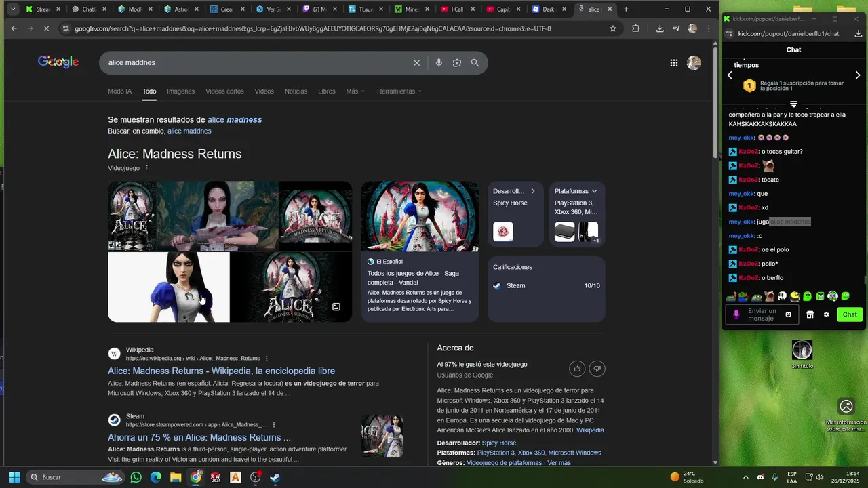Image resolution: width=868 pixels, height=488 pixels.
Task: Open Steam from the taskbar
Action: point(275,477)
